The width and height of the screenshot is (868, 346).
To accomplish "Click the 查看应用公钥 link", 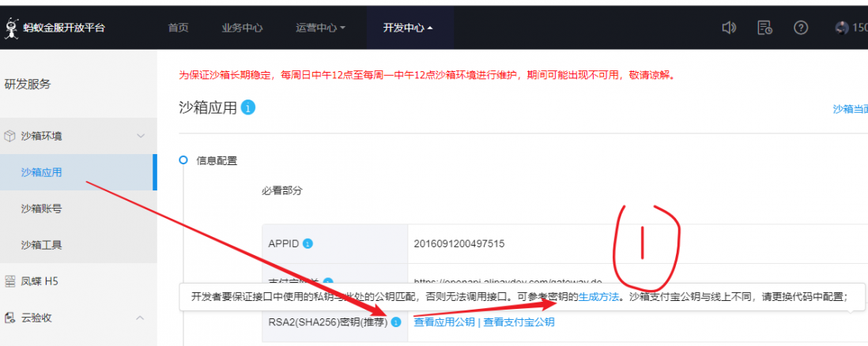I will pos(444,322).
